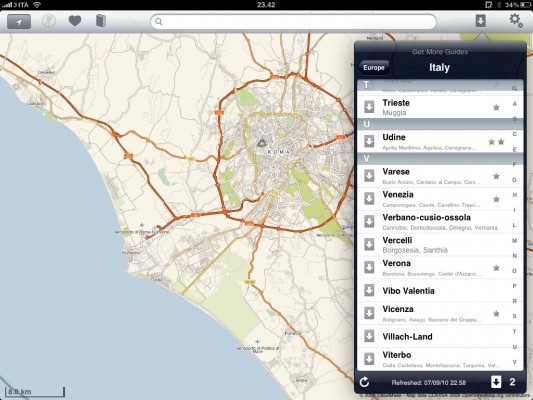
Task: Tap the Refreshed timestamp text
Action: click(429, 383)
